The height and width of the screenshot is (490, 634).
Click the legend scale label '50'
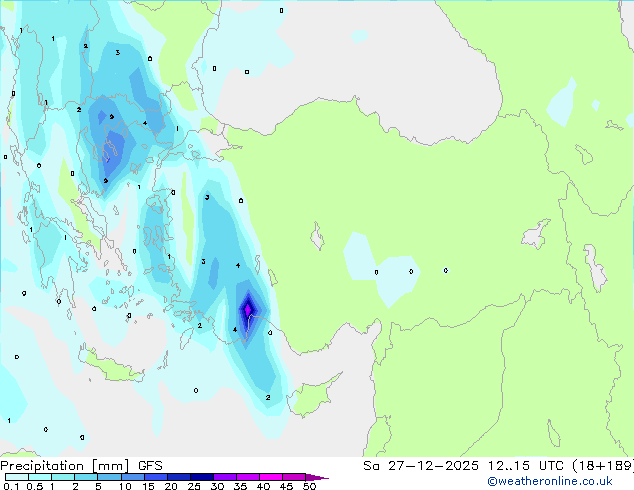point(309,486)
